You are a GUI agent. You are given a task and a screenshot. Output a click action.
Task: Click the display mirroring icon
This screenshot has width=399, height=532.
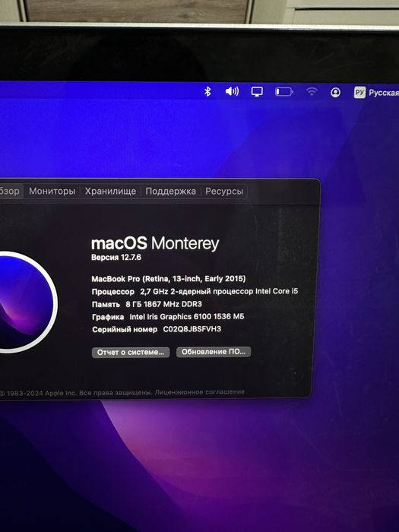(x=257, y=92)
